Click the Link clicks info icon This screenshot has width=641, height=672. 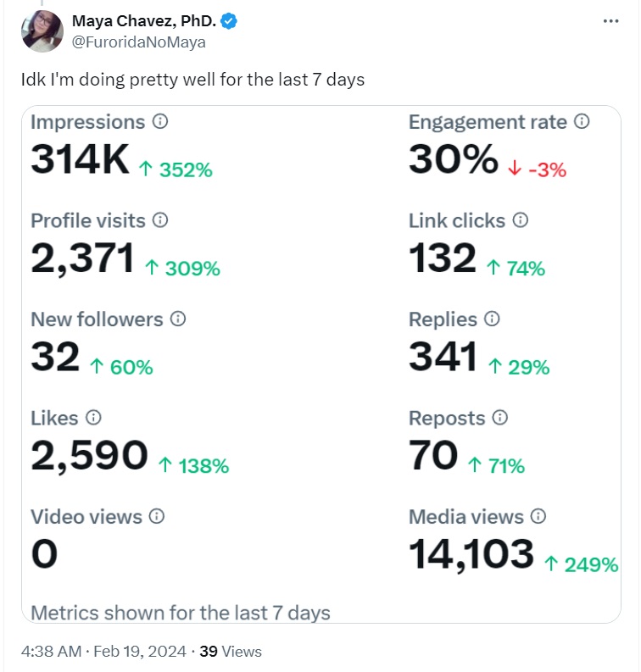[521, 220]
